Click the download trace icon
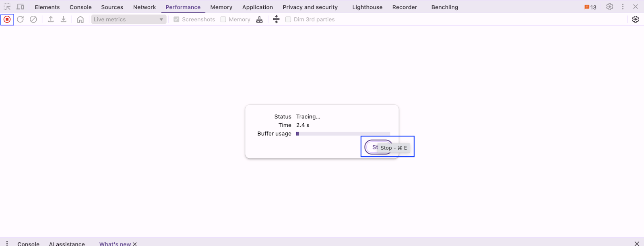The height and width of the screenshot is (246, 644). pos(64,19)
